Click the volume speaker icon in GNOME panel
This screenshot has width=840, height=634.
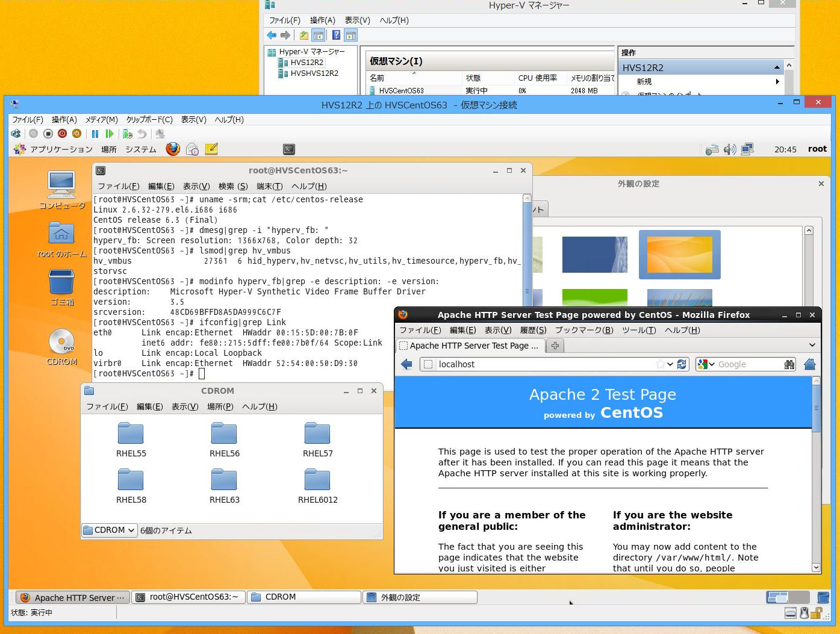pos(730,149)
